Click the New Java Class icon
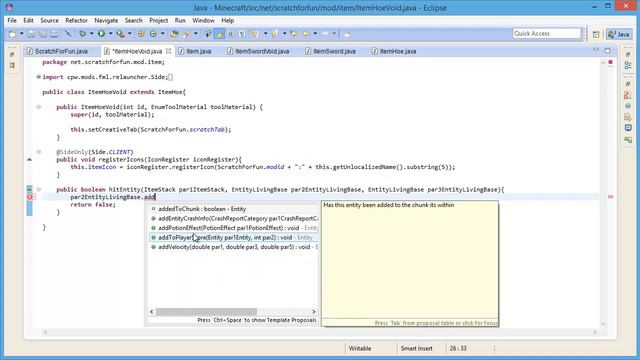 153,34
